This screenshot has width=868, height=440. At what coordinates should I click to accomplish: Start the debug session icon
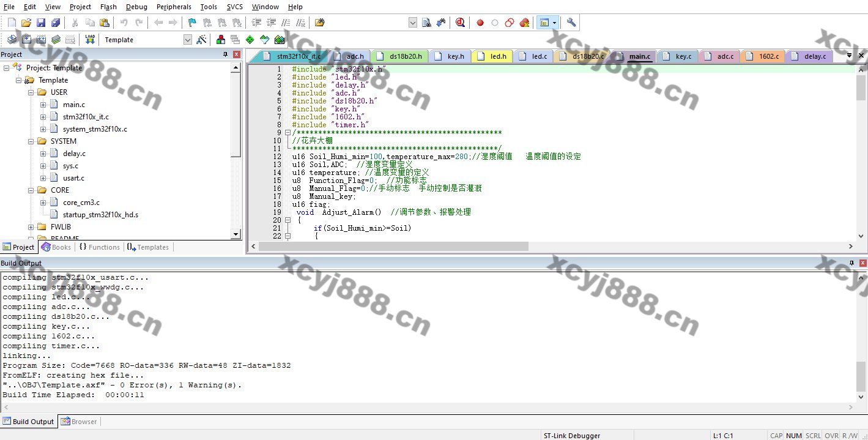point(460,23)
